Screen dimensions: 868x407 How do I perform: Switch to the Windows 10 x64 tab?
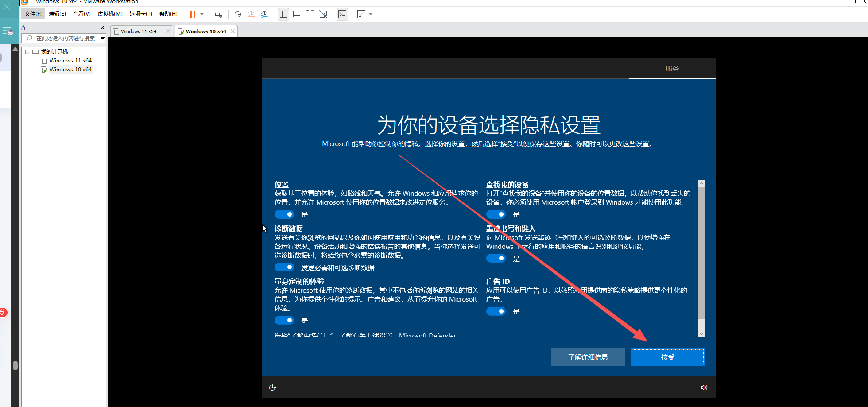pyautogui.click(x=206, y=31)
